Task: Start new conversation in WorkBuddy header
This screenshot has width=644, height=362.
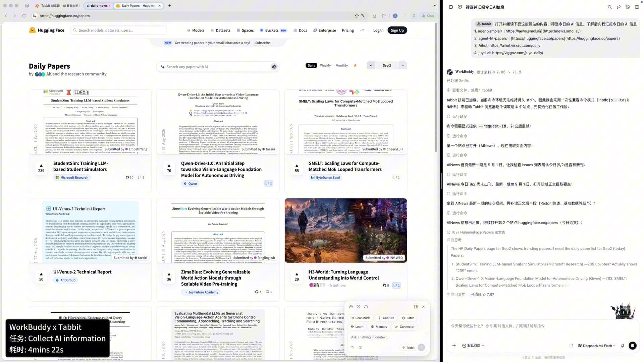Action: coord(460,7)
